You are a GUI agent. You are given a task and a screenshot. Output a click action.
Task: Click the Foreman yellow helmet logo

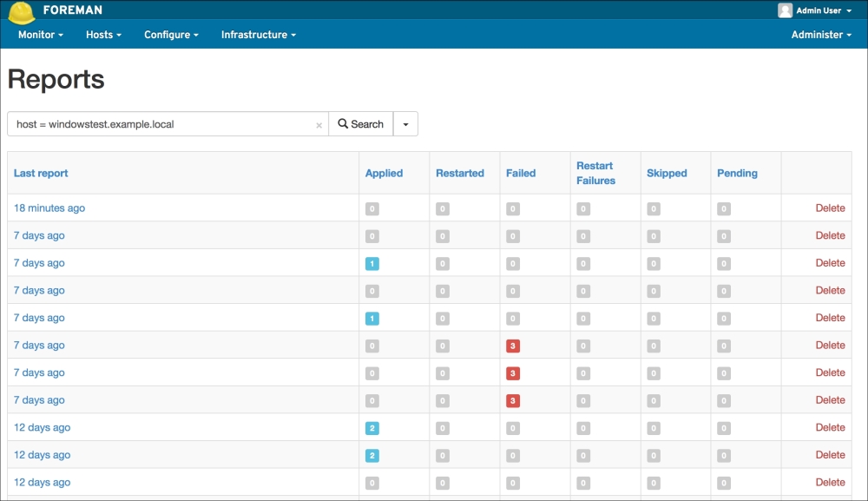pyautogui.click(x=21, y=11)
